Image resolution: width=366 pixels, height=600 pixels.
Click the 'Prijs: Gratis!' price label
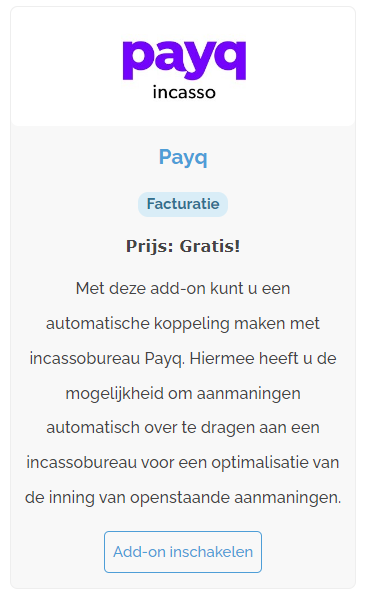[x=183, y=246]
